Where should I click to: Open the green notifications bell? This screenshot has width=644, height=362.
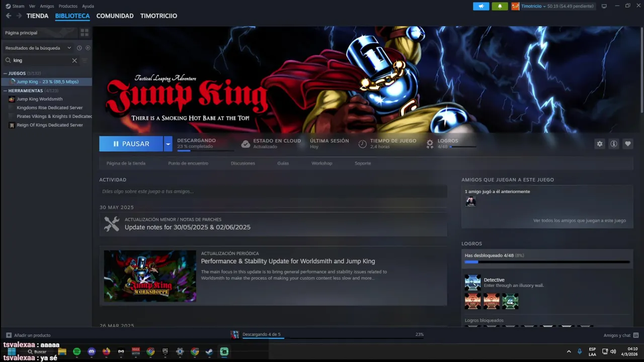500,6
